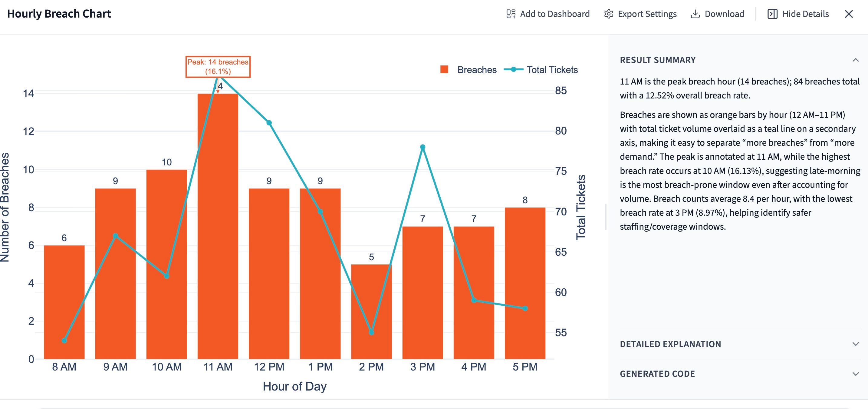The height and width of the screenshot is (409, 868).
Task: Expand the Detailed Explanation section
Action: point(855,344)
